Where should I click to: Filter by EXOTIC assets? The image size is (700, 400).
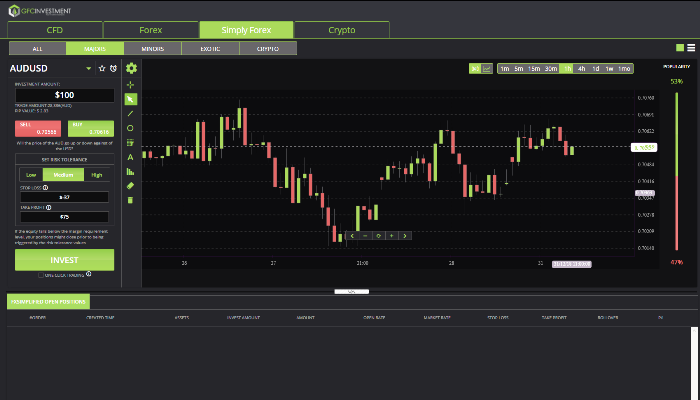point(210,48)
